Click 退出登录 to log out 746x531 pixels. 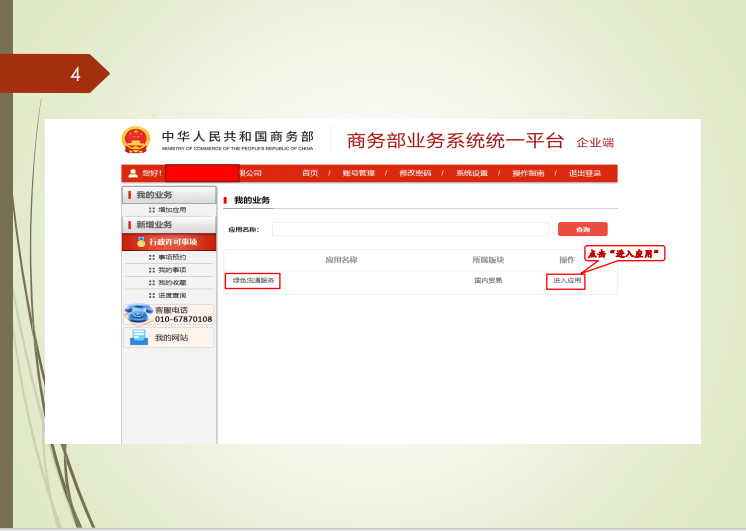585,173
